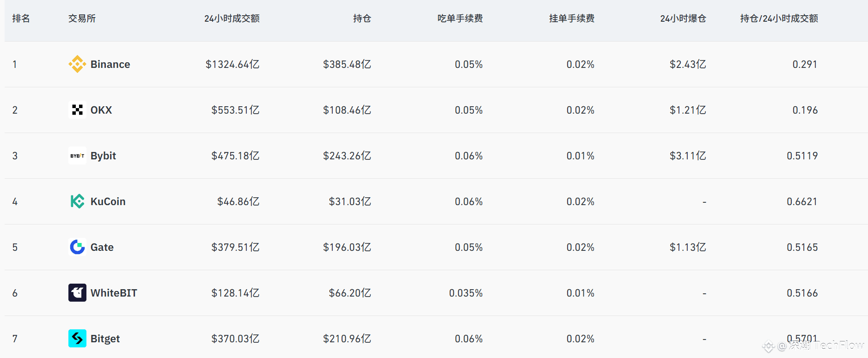Sort by 挂单手续费 column header
Screen dimensions: 868x358
[x=572, y=18]
